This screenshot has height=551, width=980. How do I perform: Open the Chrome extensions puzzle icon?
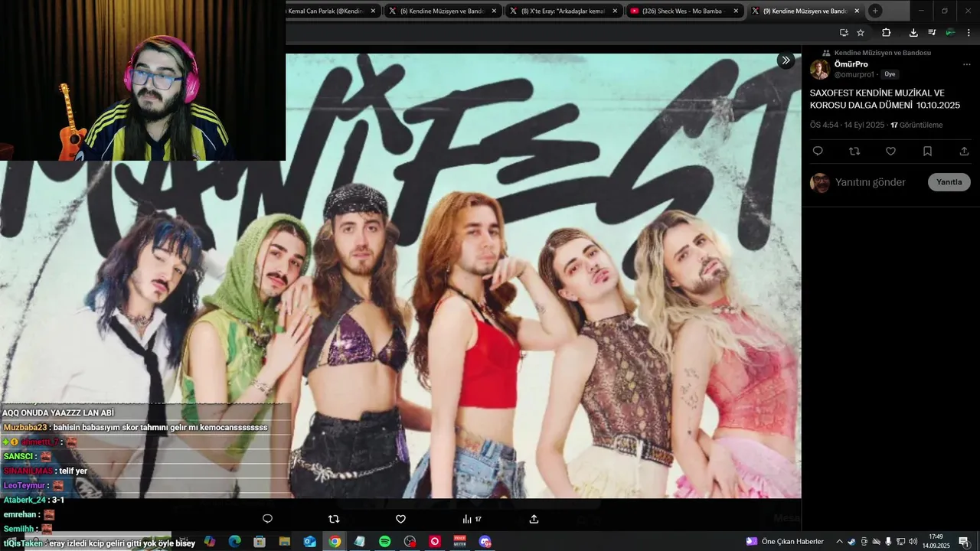pyautogui.click(x=886, y=32)
